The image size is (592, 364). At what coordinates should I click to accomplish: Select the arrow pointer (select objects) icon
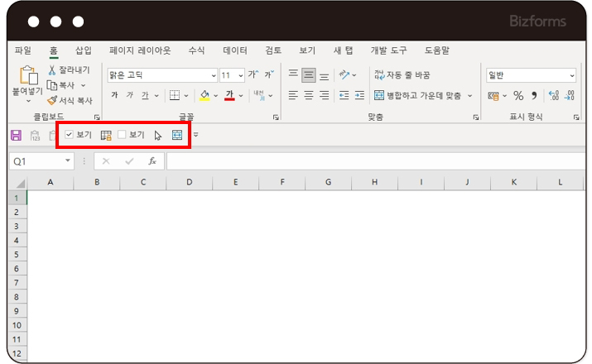(x=158, y=135)
